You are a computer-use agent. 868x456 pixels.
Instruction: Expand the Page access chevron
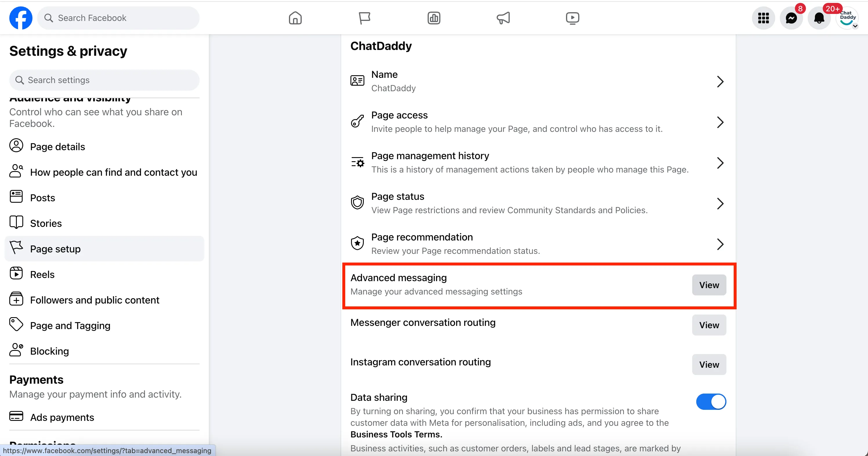point(720,122)
